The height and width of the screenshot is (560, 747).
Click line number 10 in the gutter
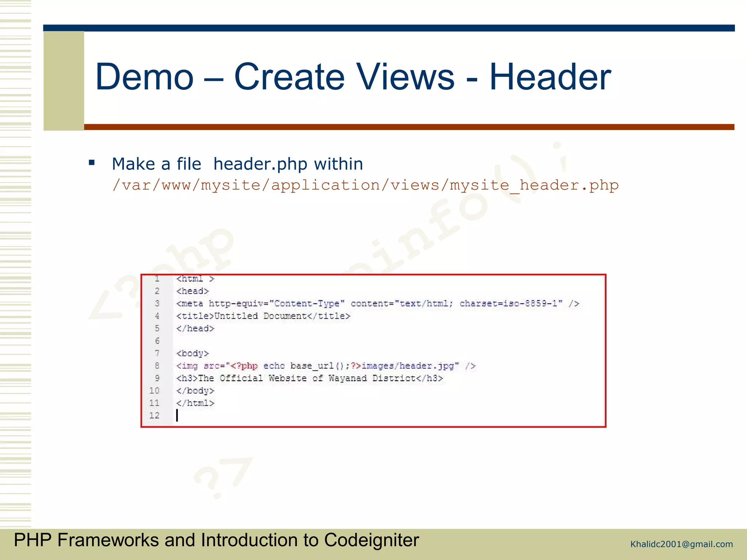pyautogui.click(x=154, y=391)
